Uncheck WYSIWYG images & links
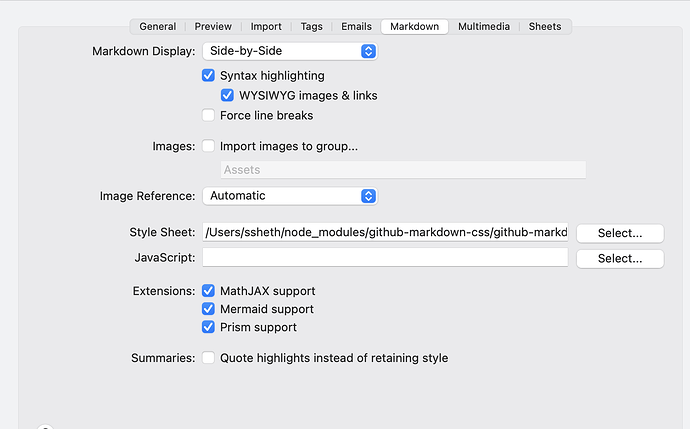 228,96
